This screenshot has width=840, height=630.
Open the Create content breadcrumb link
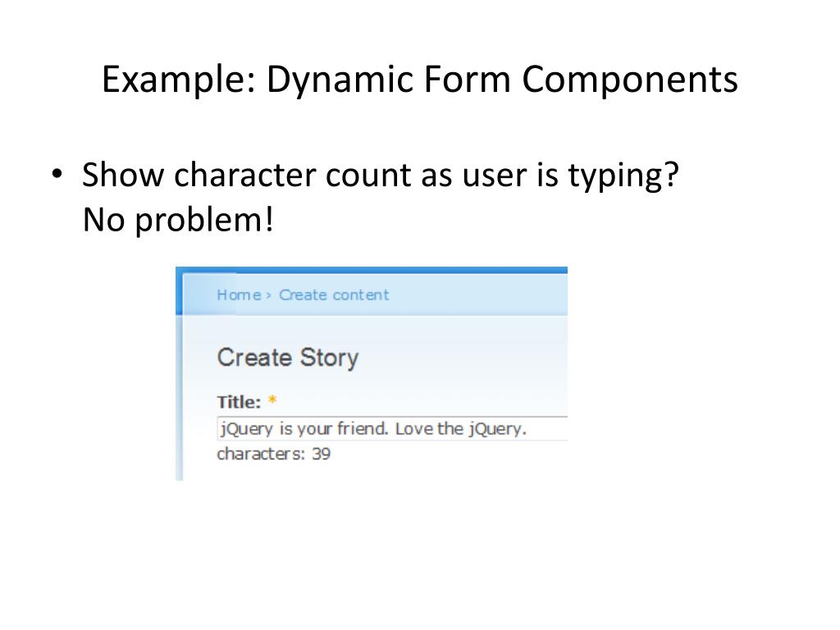point(334,295)
